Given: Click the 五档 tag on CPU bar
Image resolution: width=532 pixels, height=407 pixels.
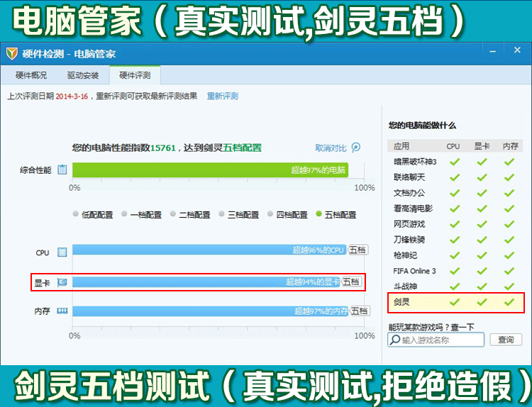Looking at the screenshot, I should (x=358, y=250).
